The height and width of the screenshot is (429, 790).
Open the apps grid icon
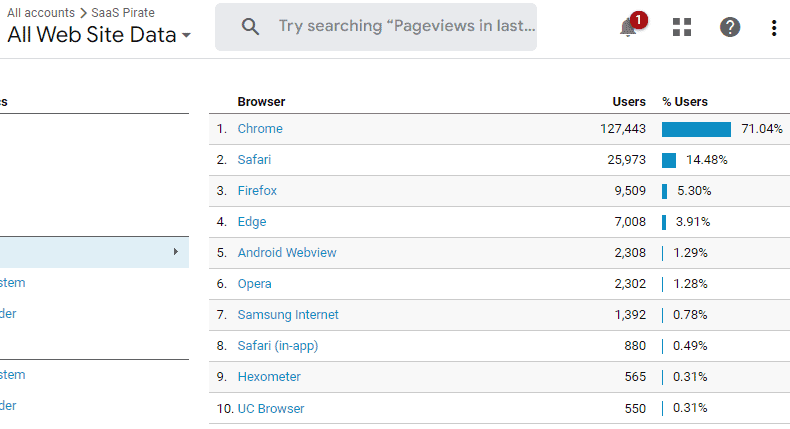pyautogui.click(x=682, y=27)
